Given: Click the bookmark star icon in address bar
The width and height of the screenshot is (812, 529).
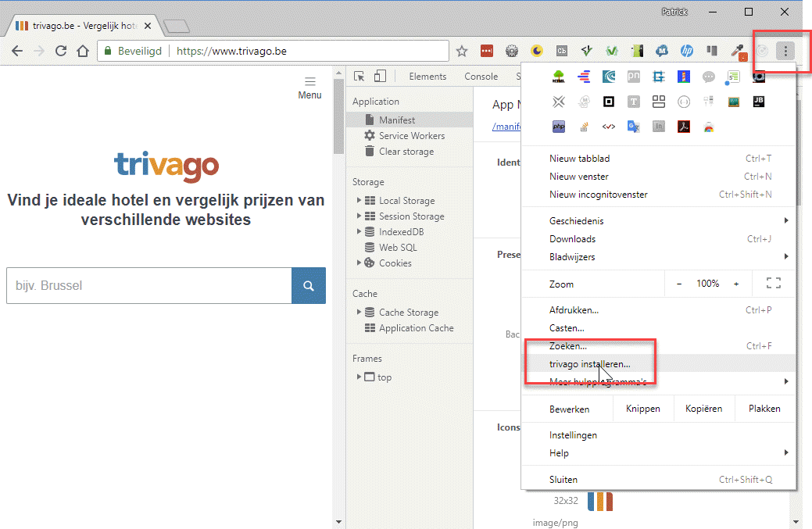Looking at the screenshot, I should coord(462,52).
